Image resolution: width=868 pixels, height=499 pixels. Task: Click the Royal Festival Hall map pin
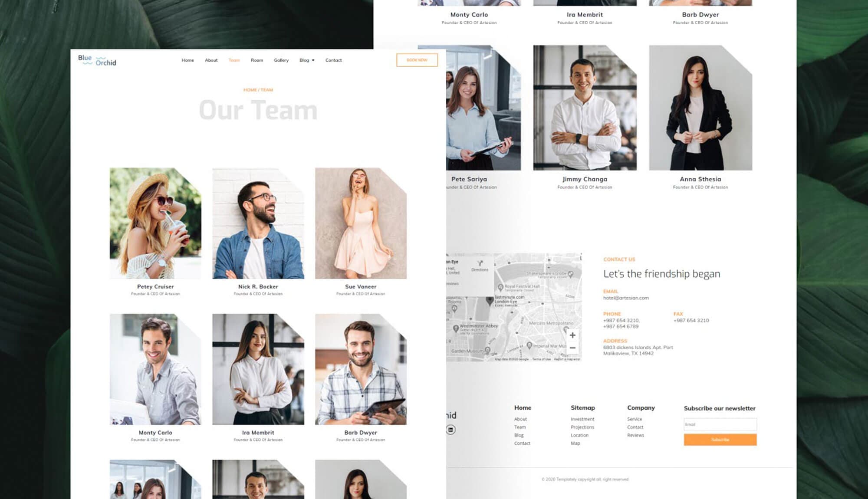pos(500,287)
